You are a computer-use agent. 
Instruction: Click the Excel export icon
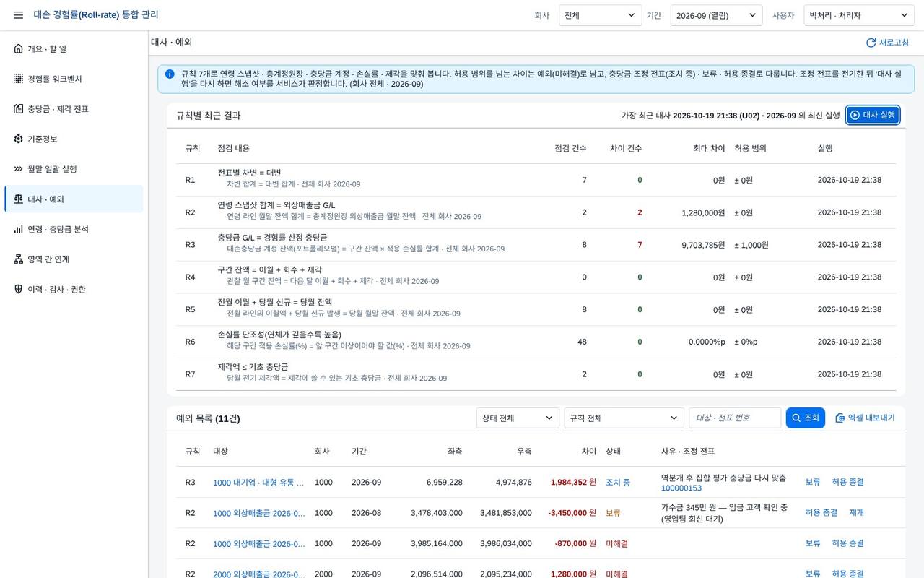tap(840, 418)
